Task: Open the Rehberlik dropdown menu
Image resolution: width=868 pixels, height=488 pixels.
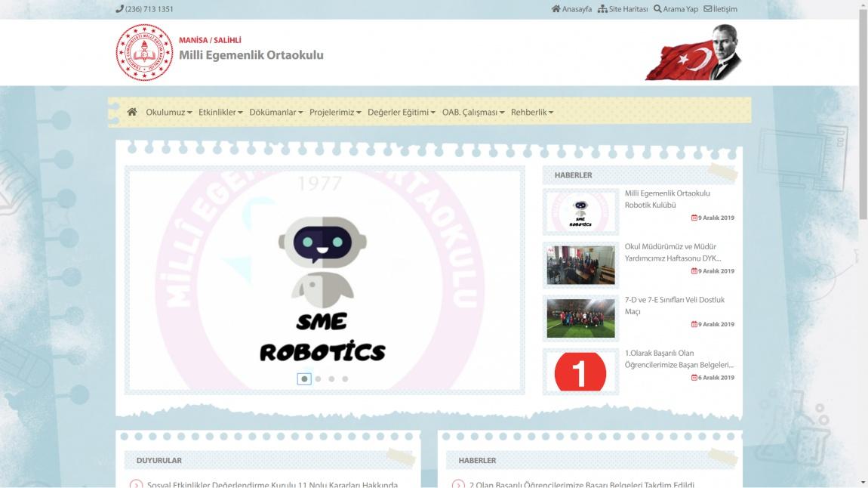Action: click(x=532, y=112)
